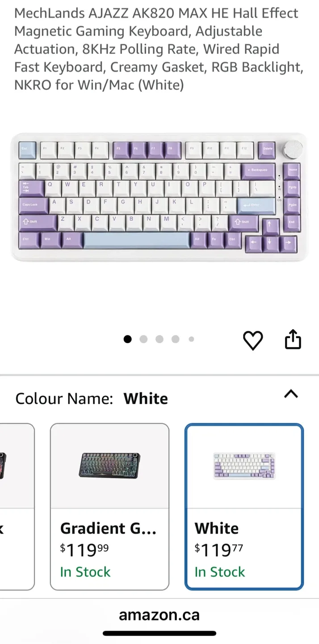
Task: Select the first image carousel dot
Action: click(128, 339)
